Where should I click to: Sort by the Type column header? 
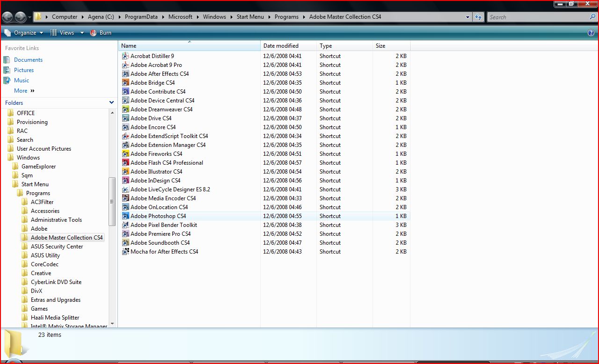pos(344,46)
